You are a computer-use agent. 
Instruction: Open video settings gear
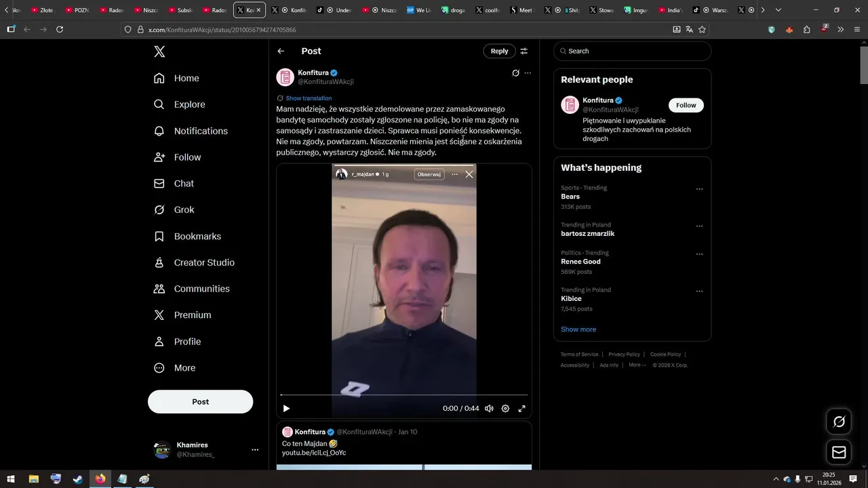click(505, 409)
